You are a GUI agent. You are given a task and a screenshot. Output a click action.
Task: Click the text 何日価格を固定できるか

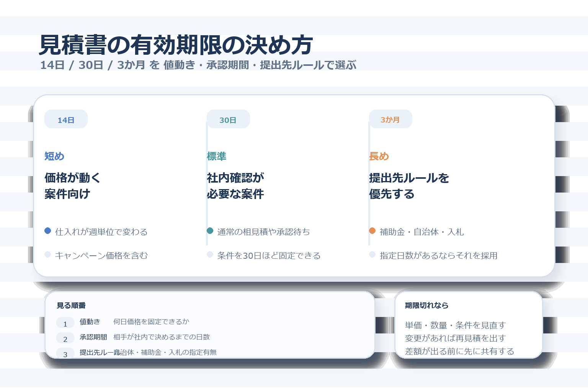point(151,322)
